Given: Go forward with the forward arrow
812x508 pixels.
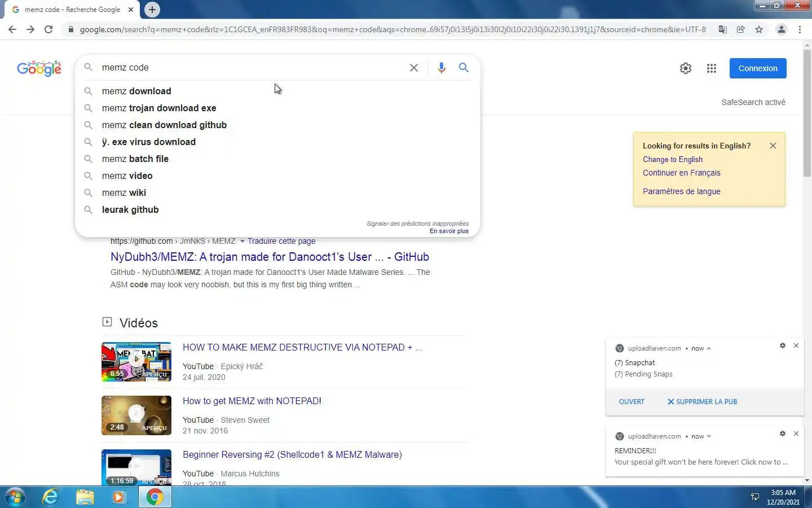Looking at the screenshot, I should 30,29.
